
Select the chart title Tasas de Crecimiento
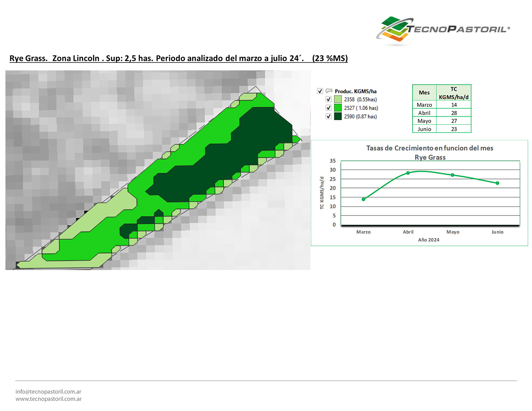pyautogui.click(x=429, y=148)
